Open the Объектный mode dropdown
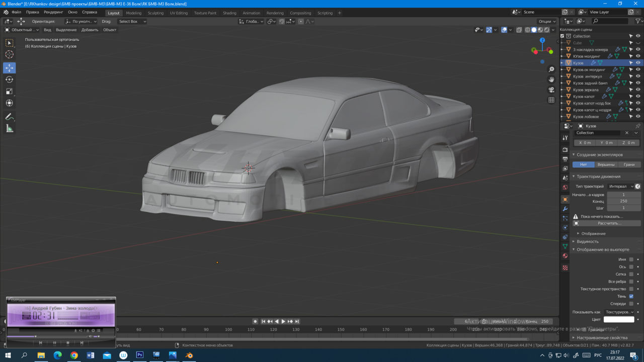Viewport: 644px width, 362px height. [x=21, y=30]
